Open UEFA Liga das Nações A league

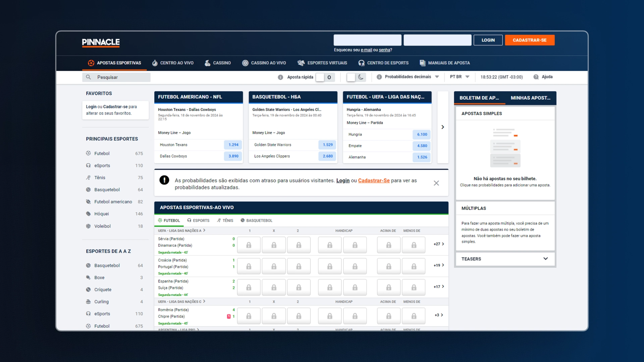coord(181,231)
